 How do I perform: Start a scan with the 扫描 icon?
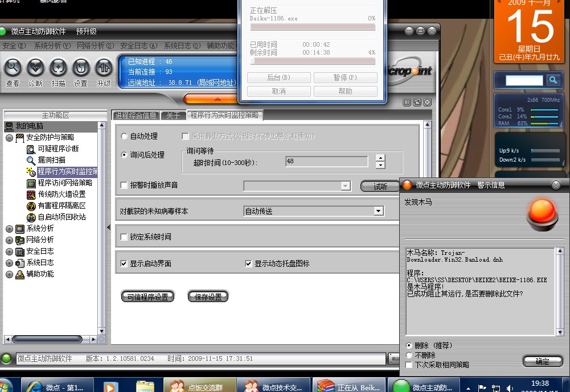click(x=58, y=68)
